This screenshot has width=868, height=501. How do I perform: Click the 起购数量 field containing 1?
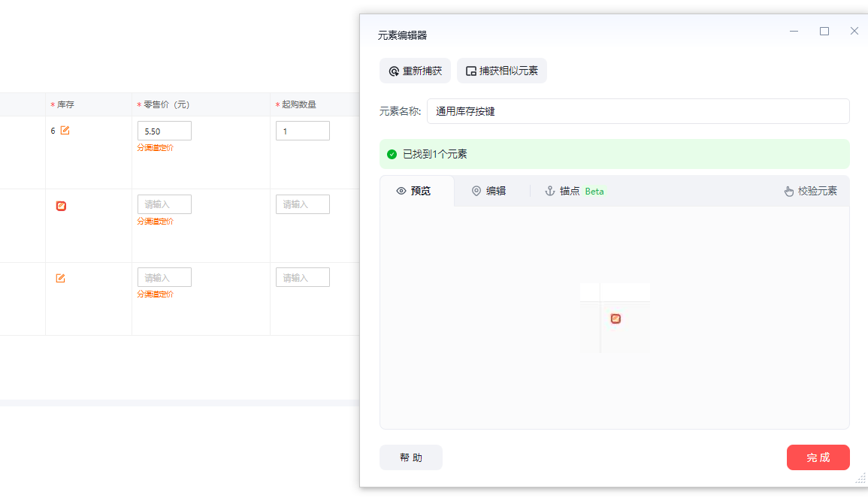[302, 131]
